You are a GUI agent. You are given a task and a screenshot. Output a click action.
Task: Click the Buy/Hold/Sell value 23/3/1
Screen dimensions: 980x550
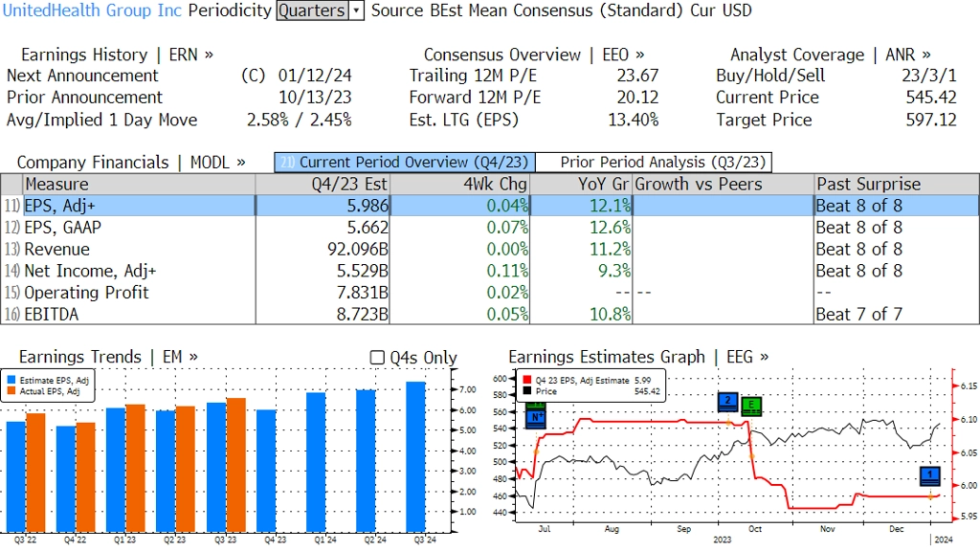pos(928,76)
